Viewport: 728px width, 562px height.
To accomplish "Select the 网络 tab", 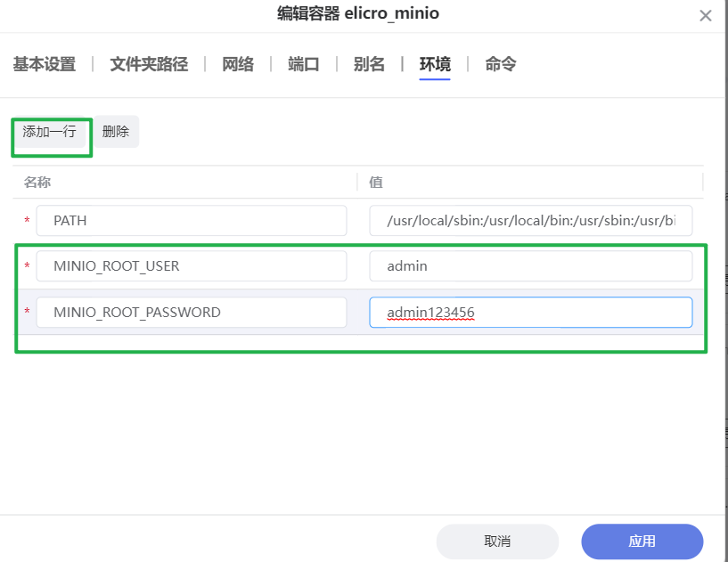I will (238, 63).
